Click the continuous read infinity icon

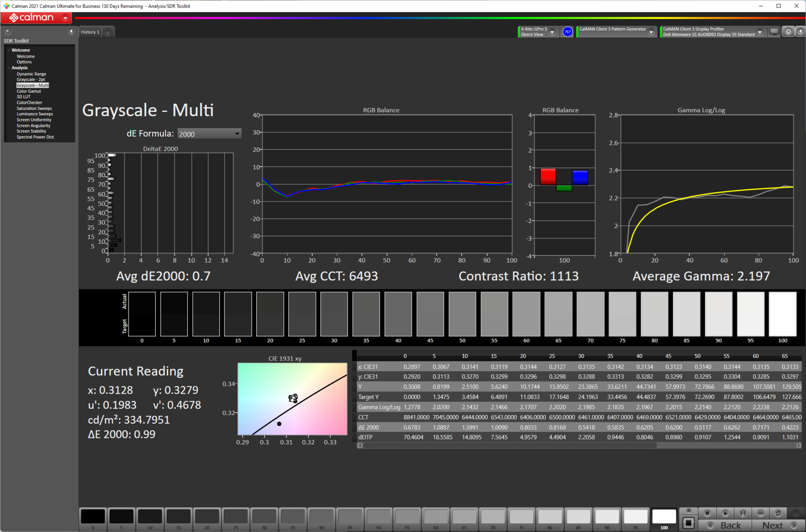point(760,513)
